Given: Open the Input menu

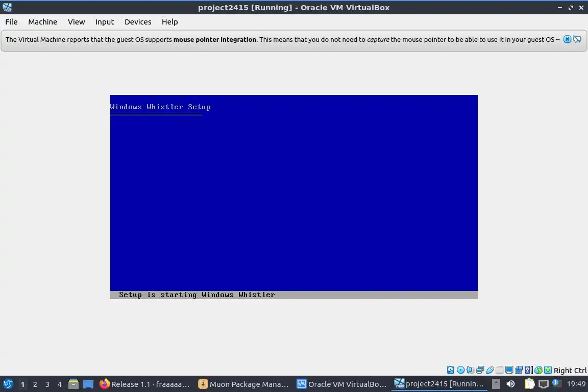Looking at the screenshot, I should 104,22.
